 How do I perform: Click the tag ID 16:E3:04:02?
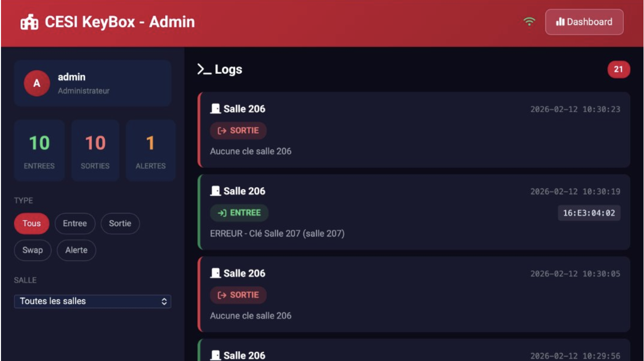click(x=589, y=213)
